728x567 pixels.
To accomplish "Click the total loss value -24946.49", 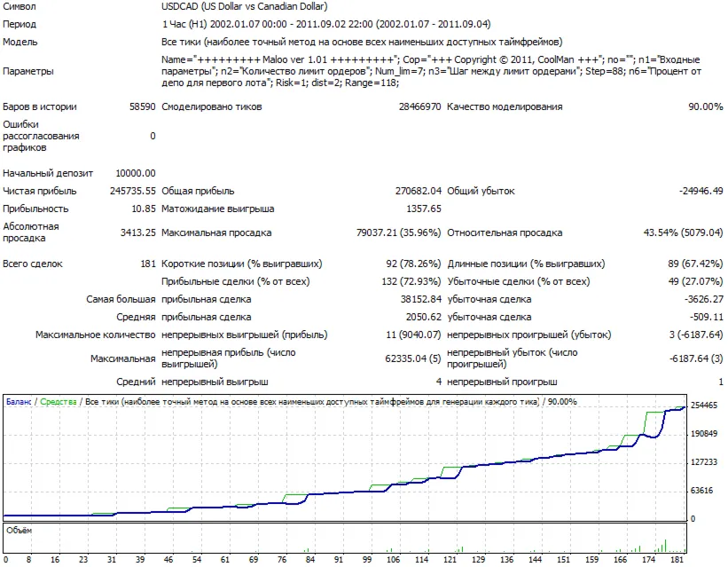I will tap(701, 191).
